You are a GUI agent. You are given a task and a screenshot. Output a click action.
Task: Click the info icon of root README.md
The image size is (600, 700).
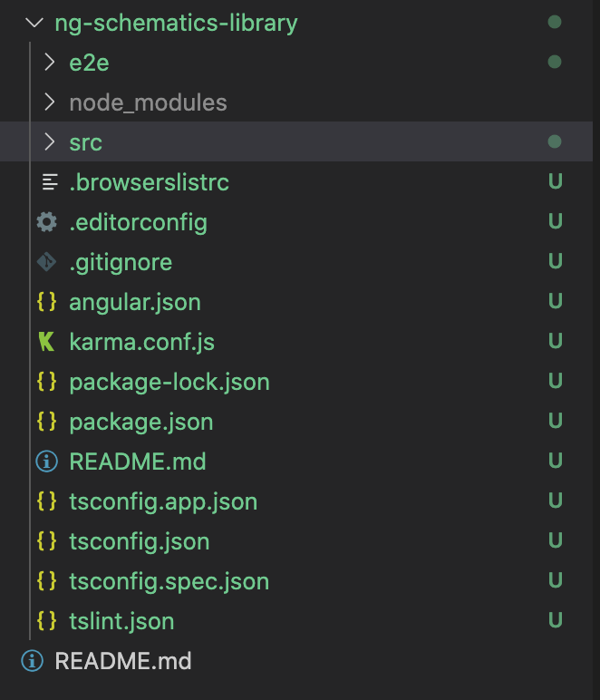32,661
